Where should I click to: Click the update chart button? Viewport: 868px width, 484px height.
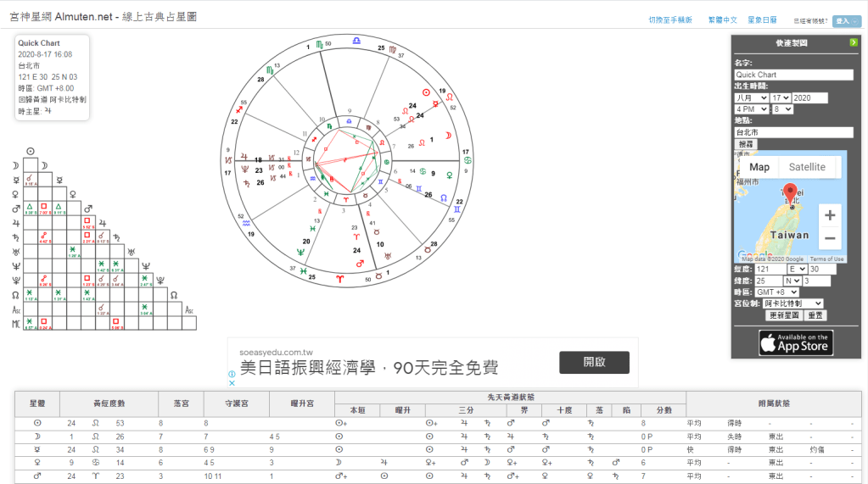pyautogui.click(x=785, y=314)
